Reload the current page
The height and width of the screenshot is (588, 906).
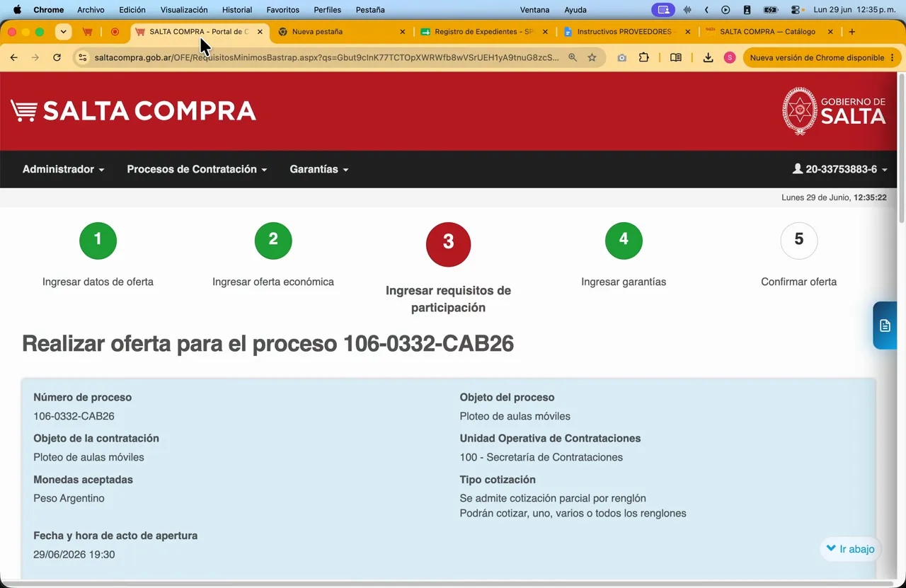tap(57, 57)
